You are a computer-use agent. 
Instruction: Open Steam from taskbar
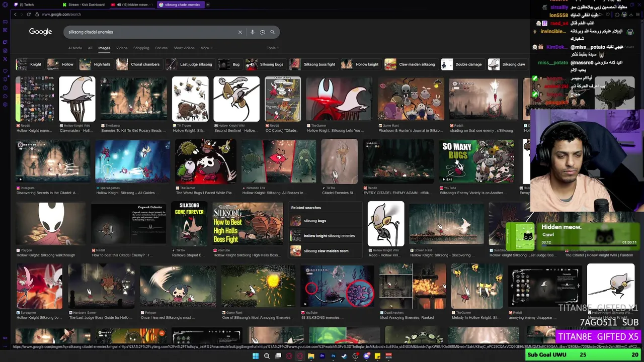click(344, 356)
